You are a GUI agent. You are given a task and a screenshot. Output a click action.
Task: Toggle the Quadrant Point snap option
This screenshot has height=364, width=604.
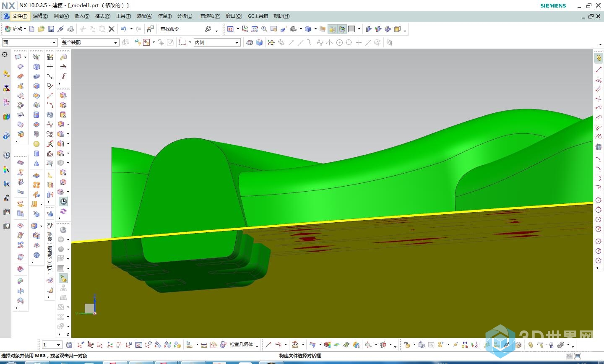(349, 42)
